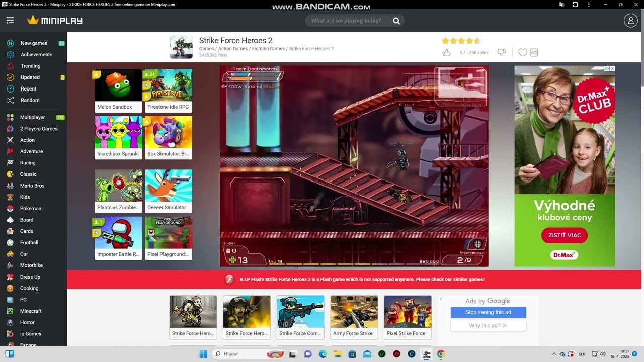Click the New games sidebar icon
Image resolution: width=644 pixels, height=362 pixels.
coord(10,43)
